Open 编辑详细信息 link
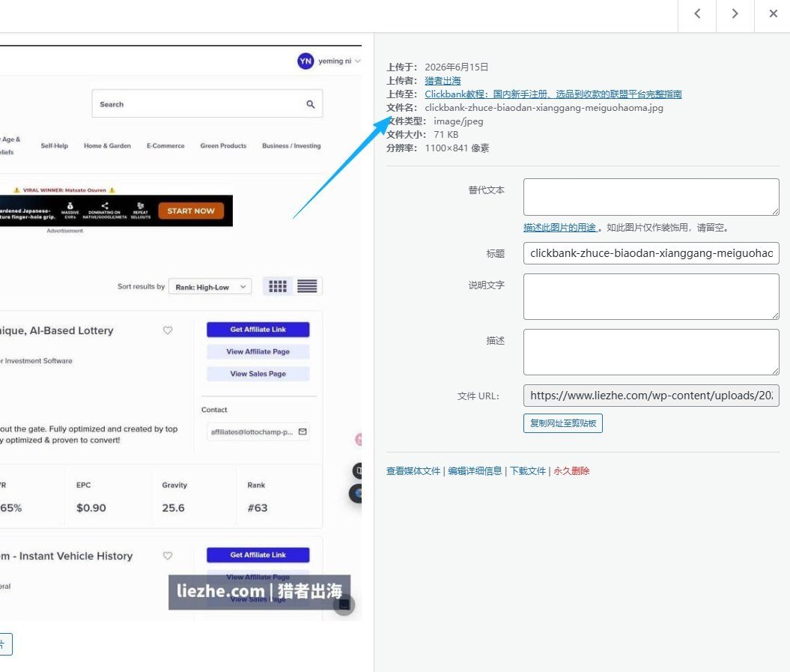 pos(475,471)
